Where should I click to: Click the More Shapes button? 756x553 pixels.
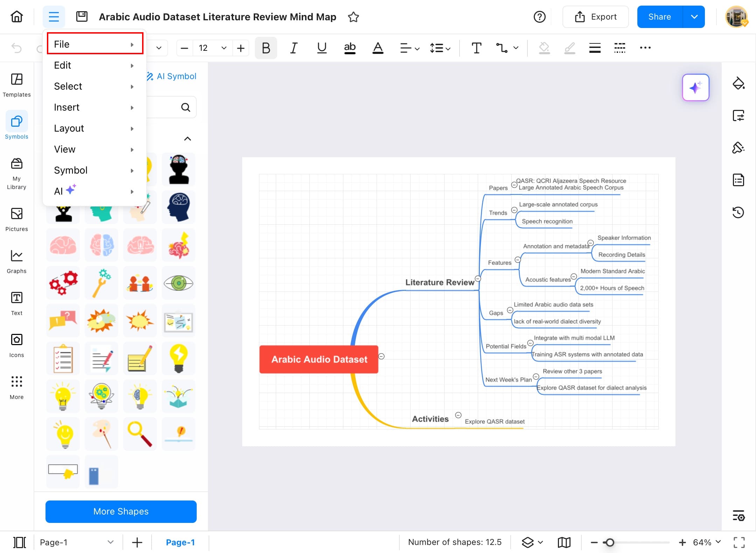point(121,511)
